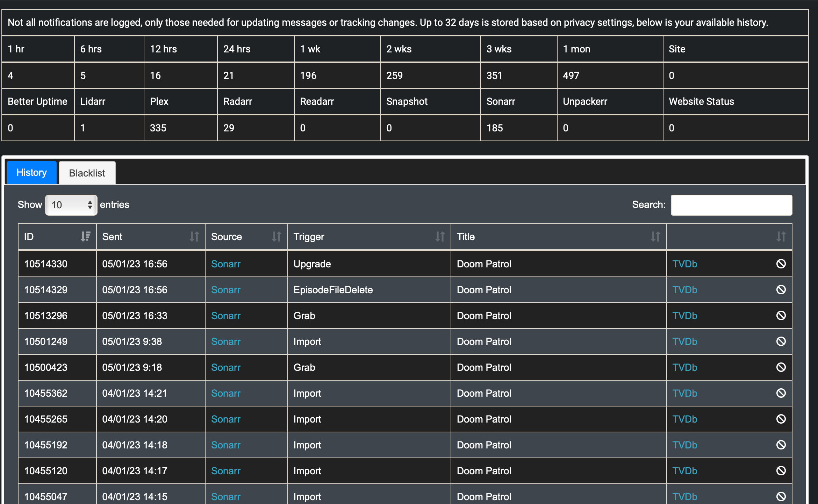This screenshot has height=504, width=818.
Task: Click blacklist icon for entry 10455120
Action: tap(781, 471)
